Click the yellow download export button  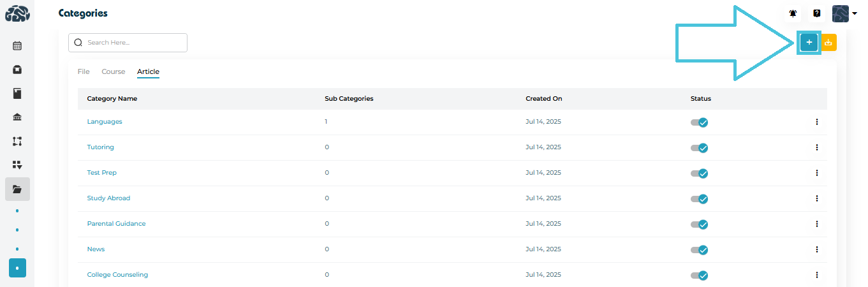tap(828, 43)
